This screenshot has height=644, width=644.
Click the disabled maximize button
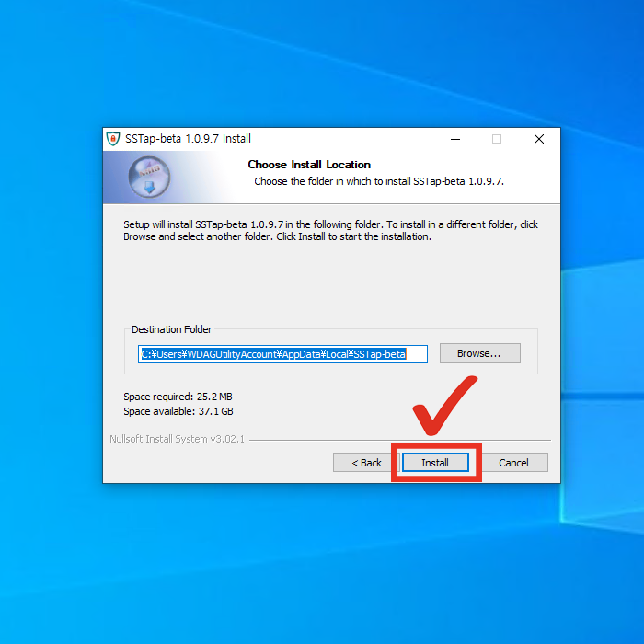pos(497,139)
